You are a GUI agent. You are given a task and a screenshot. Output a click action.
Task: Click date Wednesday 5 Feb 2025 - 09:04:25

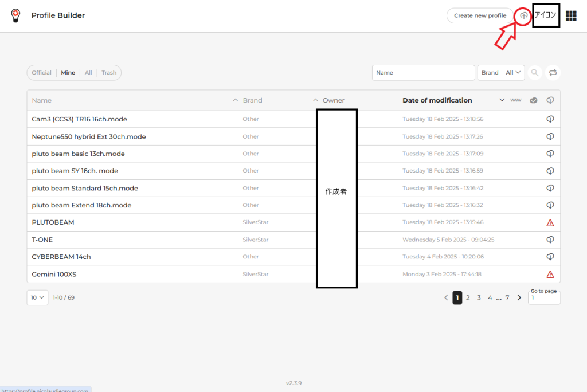448,240
